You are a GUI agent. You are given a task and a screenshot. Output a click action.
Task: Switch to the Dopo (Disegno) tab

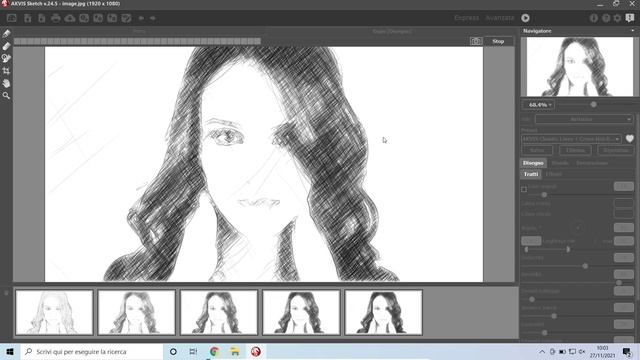392,31
